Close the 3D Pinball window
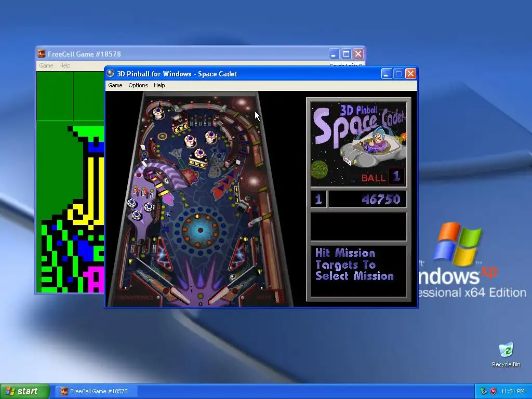The height and width of the screenshot is (399, 532). coord(410,74)
